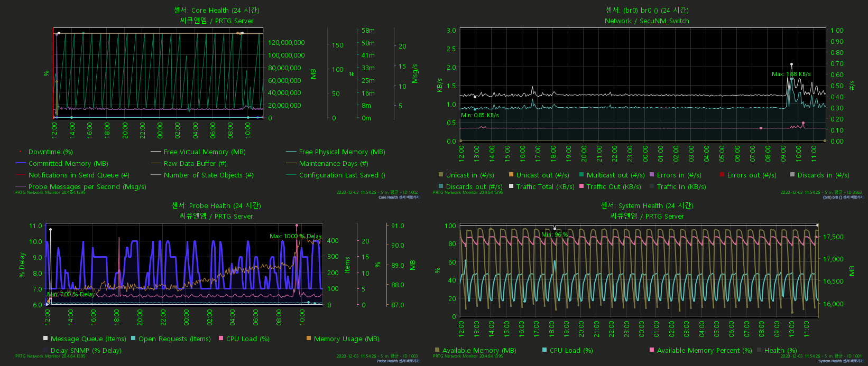Click the Errors out red color swatch
Image resolution: width=868 pixels, height=366 pixels.
click(x=722, y=175)
